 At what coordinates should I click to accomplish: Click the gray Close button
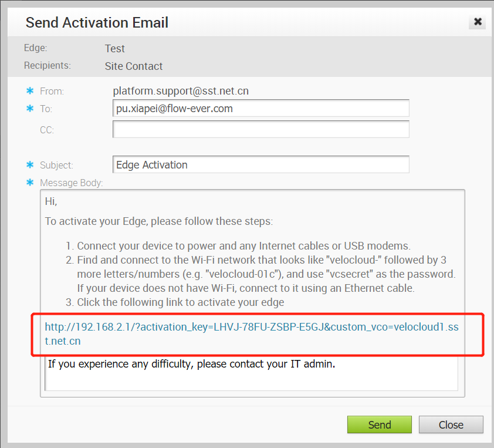(x=451, y=425)
